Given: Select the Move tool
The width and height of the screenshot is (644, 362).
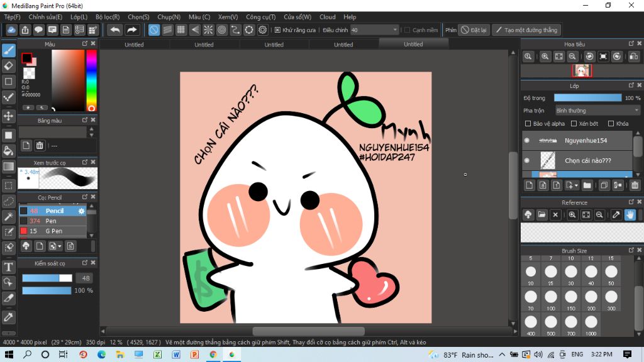Looking at the screenshot, I should pyautogui.click(x=9, y=116).
